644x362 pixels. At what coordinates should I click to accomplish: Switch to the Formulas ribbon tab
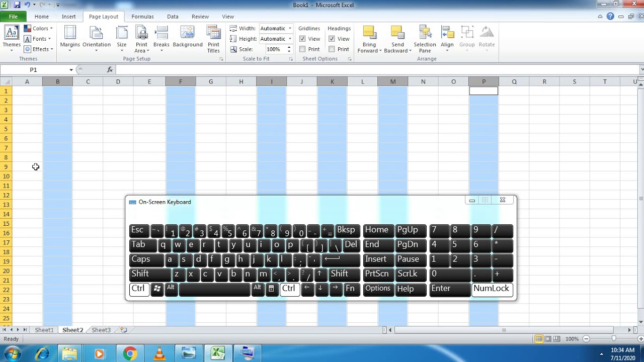(143, 17)
